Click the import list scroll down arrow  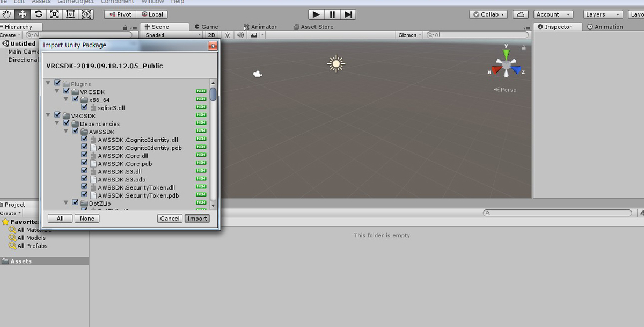[x=213, y=206]
